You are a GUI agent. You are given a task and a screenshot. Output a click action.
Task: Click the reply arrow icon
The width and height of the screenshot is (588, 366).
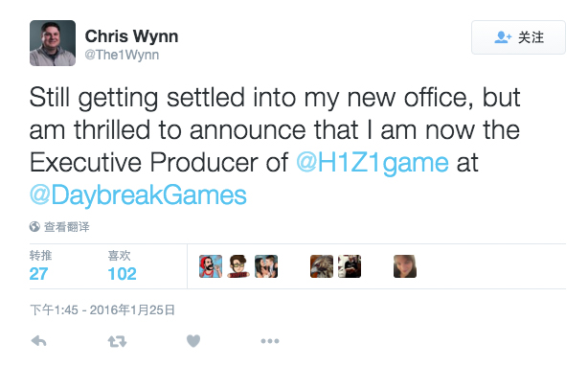click(x=38, y=341)
